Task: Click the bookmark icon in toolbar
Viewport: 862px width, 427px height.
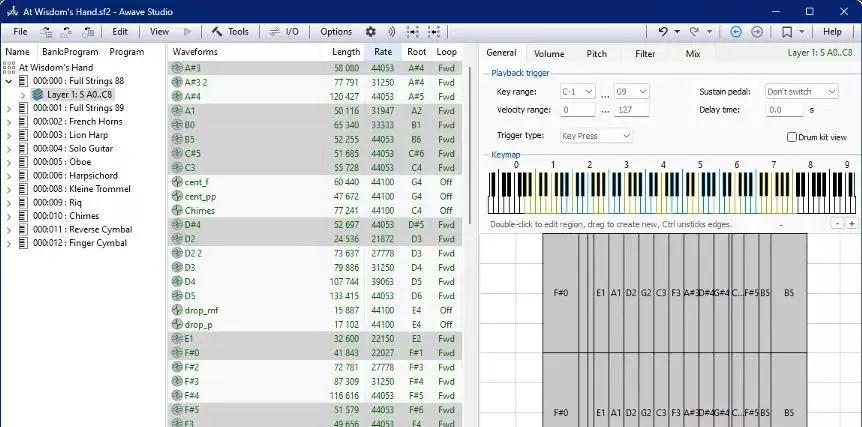Action: click(x=787, y=32)
